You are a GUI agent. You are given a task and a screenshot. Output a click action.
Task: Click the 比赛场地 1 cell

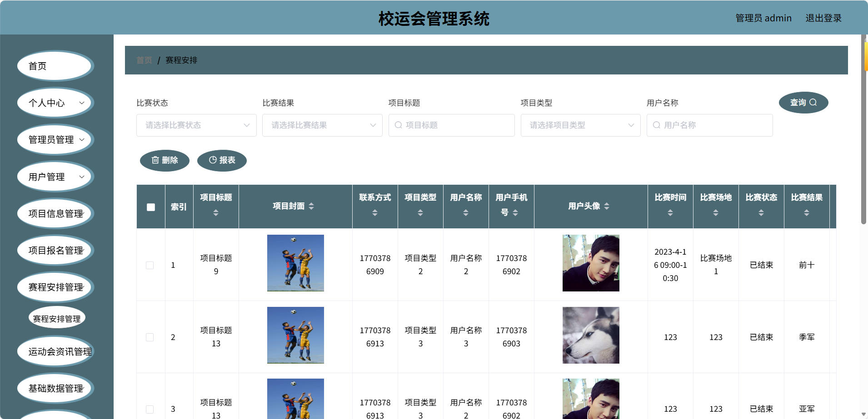click(x=716, y=265)
